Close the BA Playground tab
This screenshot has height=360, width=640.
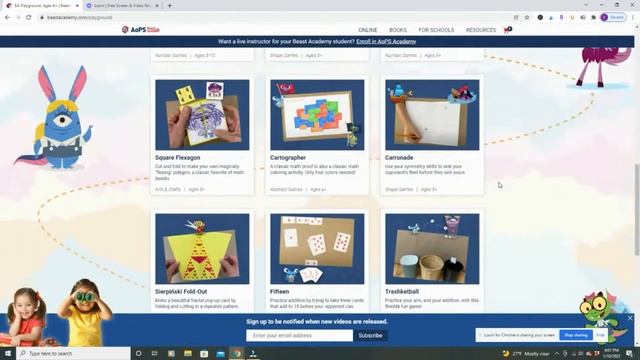tap(77, 6)
